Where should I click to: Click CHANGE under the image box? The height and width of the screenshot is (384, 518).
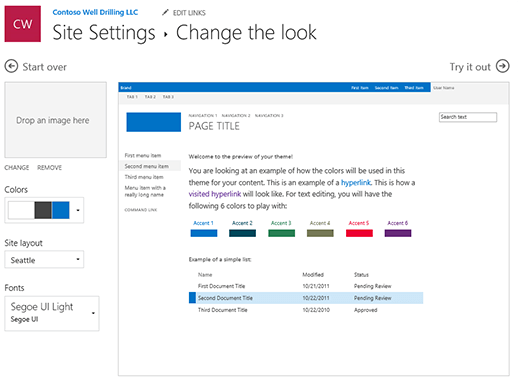[x=17, y=168]
